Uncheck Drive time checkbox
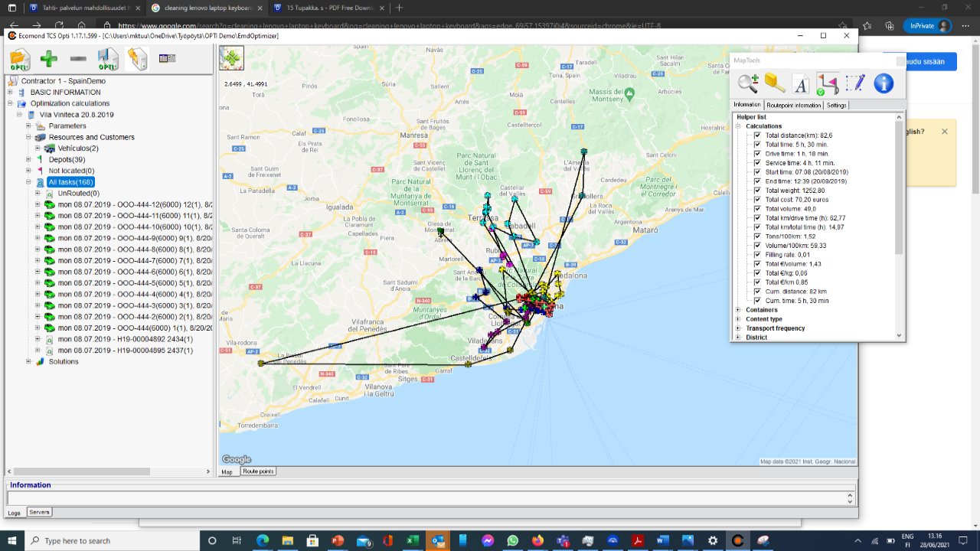The width and height of the screenshot is (980, 551). [757, 154]
